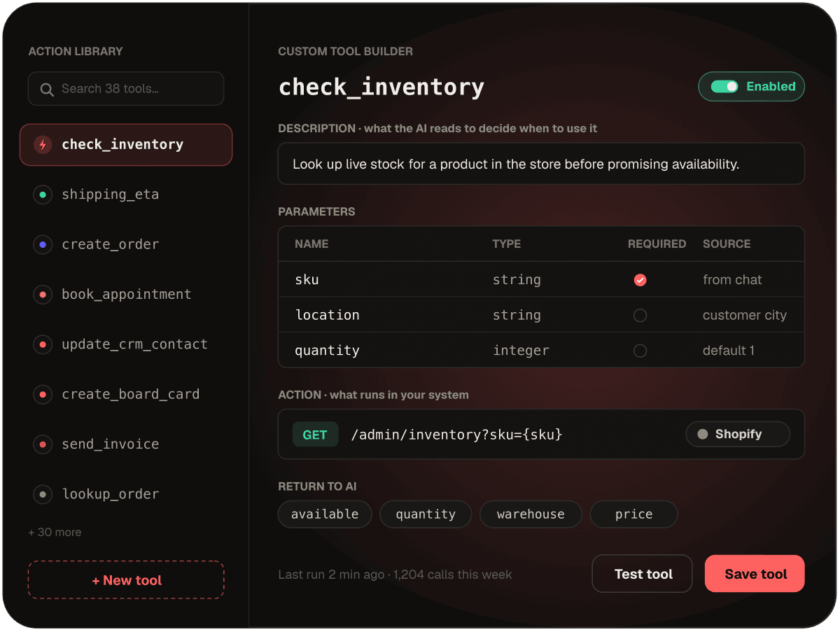Mark the location parameter as required

tap(640, 316)
